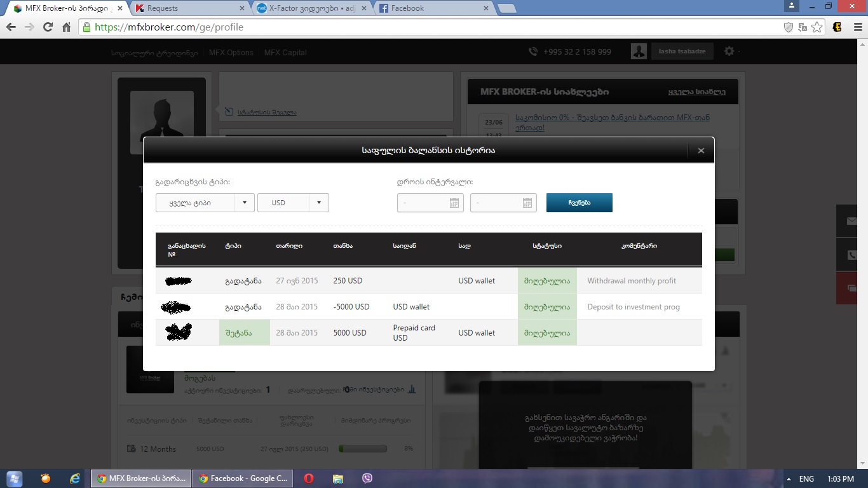
Task: Bookmark this page with the star icon
Action: click(x=817, y=27)
